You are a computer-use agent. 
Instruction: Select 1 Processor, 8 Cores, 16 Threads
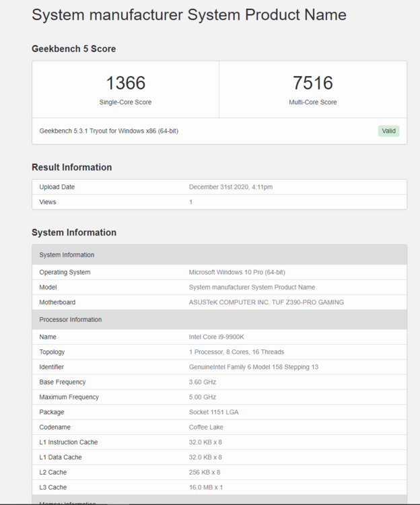pos(236,352)
